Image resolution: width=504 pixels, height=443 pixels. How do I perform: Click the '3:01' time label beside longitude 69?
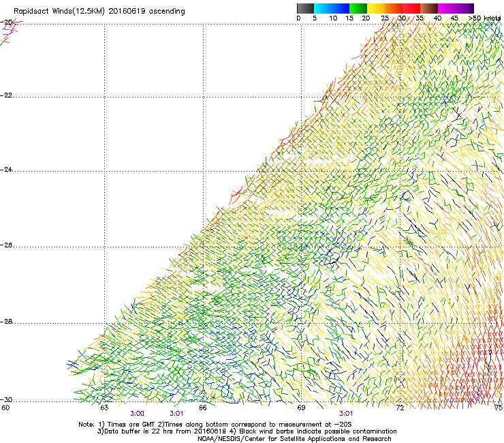(346, 414)
